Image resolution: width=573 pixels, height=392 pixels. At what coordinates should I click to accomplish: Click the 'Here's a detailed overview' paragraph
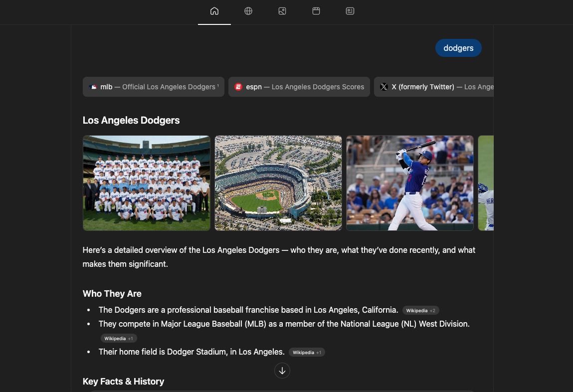tap(279, 257)
